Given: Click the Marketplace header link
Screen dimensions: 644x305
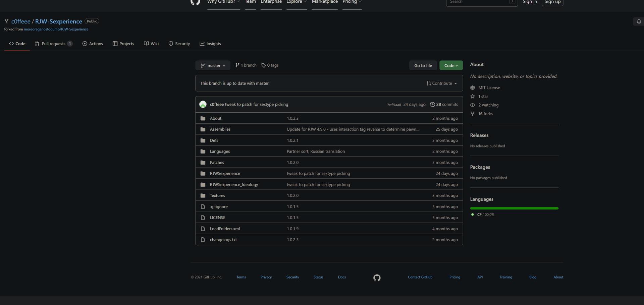Looking at the screenshot, I should (325, 2).
